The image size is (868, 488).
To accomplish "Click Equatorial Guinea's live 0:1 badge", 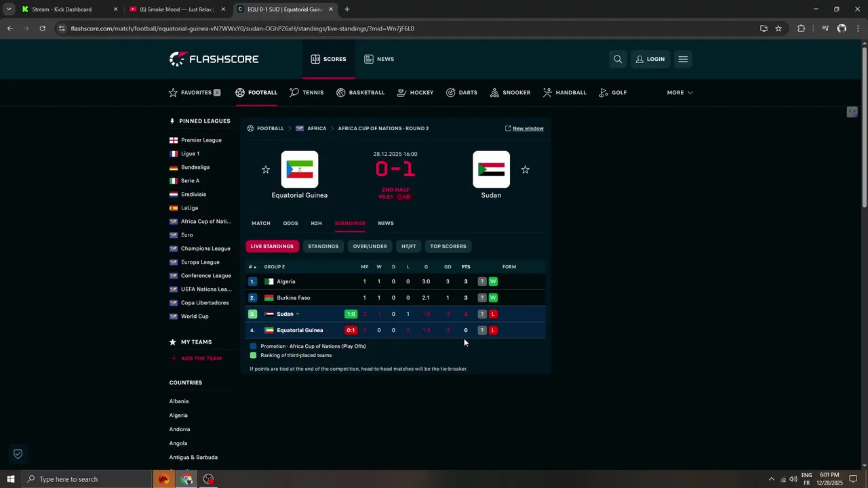I will (351, 330).
